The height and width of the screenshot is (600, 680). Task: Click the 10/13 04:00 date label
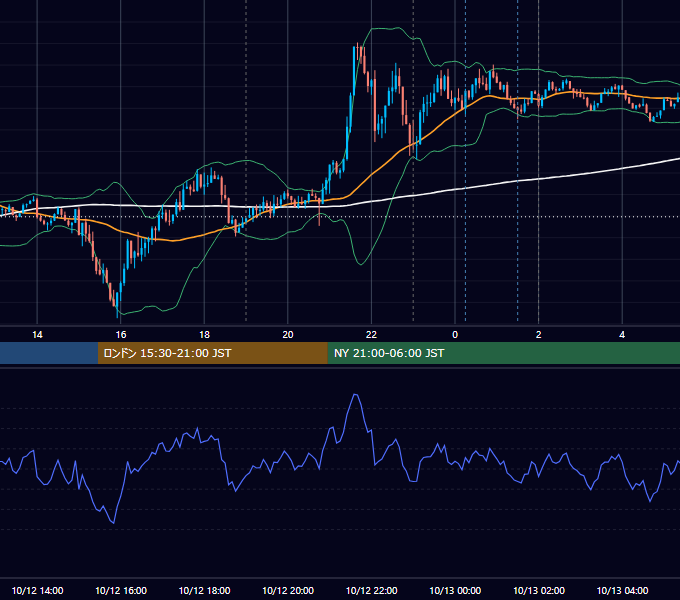(x=622, y=590)
